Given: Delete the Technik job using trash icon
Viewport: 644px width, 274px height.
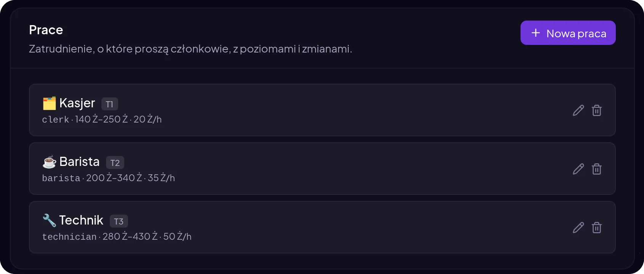Looking at the screenshot, I should click(597, 228).
